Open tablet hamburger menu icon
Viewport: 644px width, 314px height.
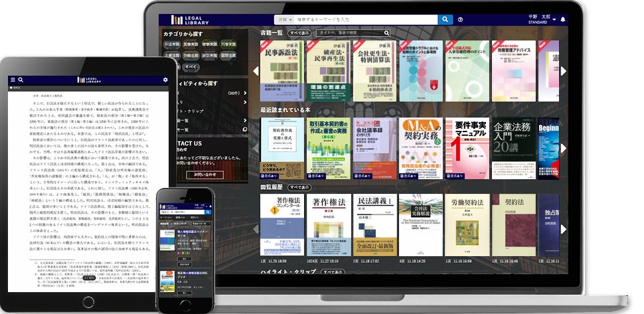pos(13,80)
